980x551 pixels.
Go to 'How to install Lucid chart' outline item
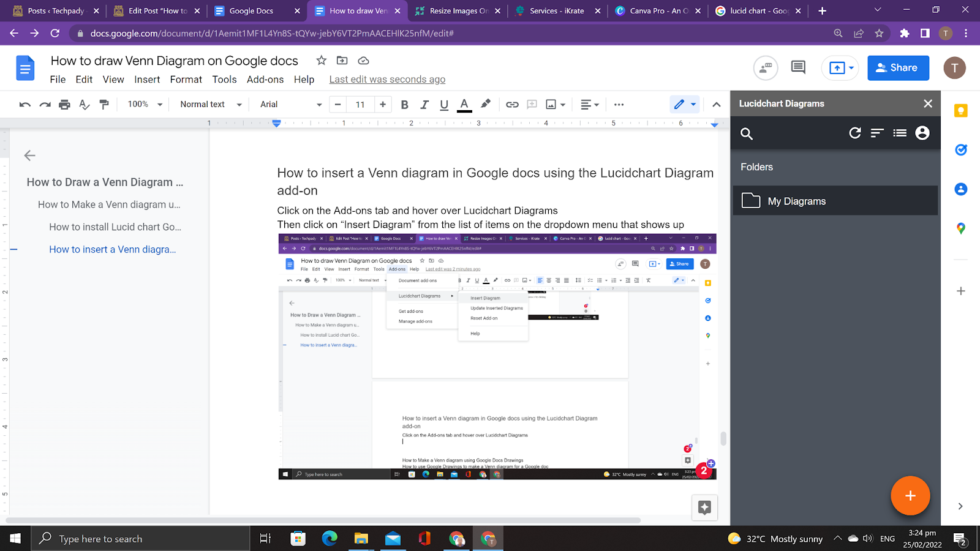[115, 227]
